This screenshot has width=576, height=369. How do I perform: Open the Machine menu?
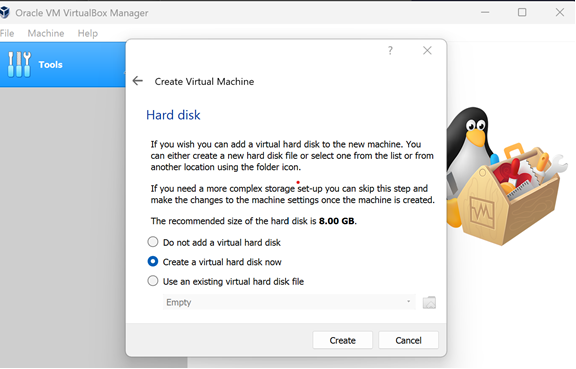coord(46,33)
